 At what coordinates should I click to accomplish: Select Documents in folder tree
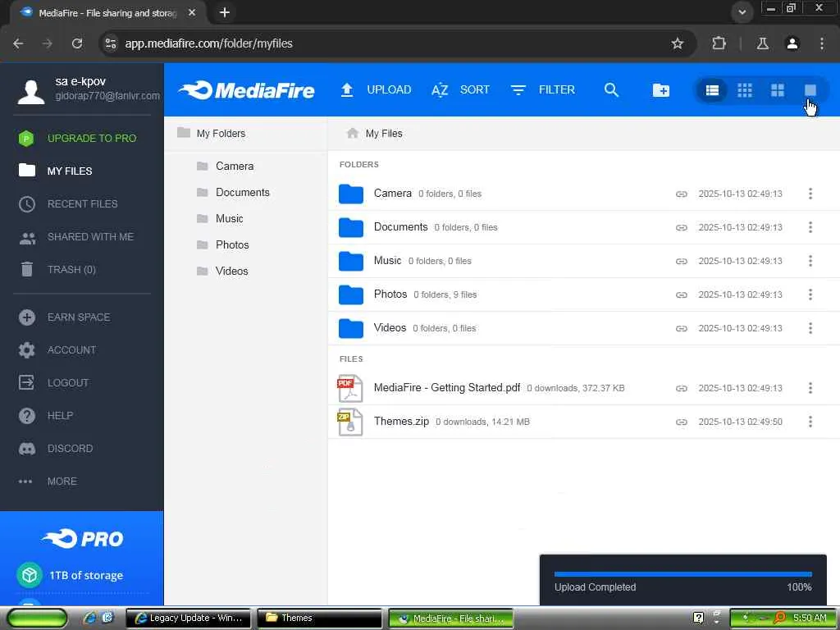[233, 192]
